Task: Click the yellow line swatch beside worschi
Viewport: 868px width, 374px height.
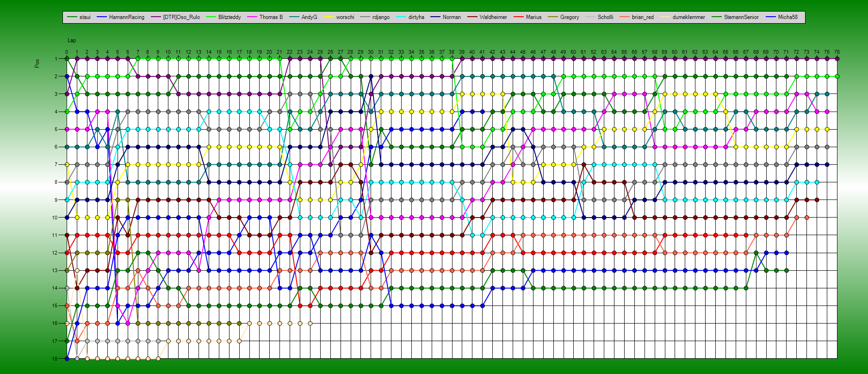Action: 329,17
